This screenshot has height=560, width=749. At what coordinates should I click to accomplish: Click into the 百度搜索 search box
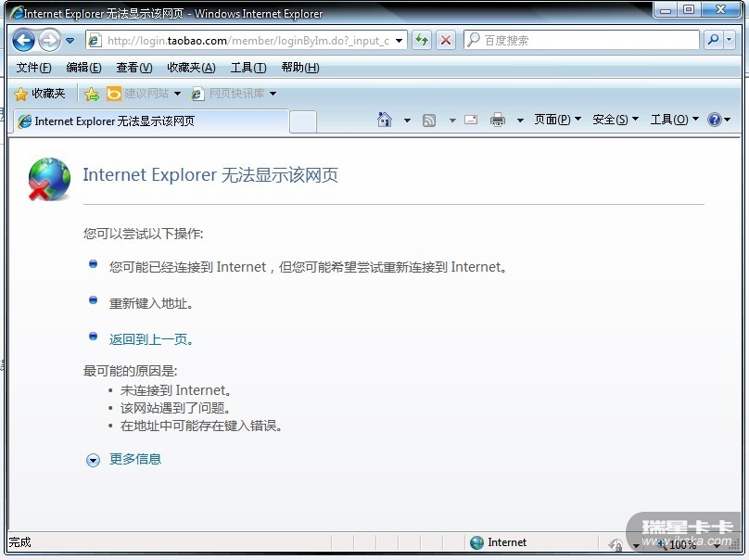point(582,40)
